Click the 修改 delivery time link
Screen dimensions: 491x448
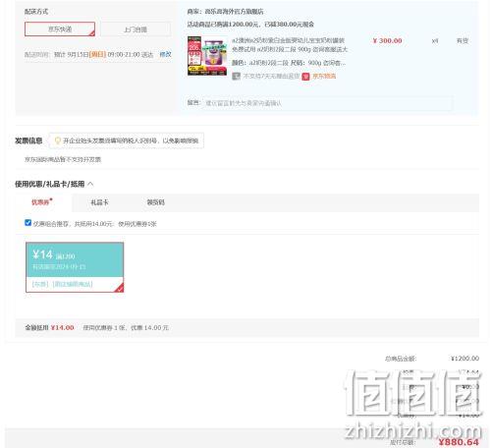(165, 54)
